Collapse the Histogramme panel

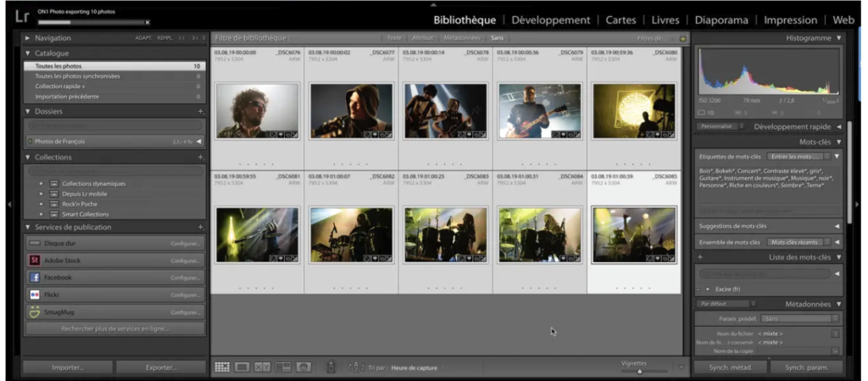click(838, 38)
